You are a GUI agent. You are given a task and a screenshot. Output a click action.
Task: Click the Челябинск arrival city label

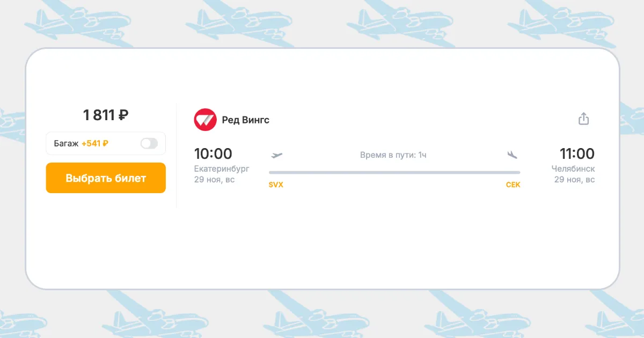pos(573,169)
